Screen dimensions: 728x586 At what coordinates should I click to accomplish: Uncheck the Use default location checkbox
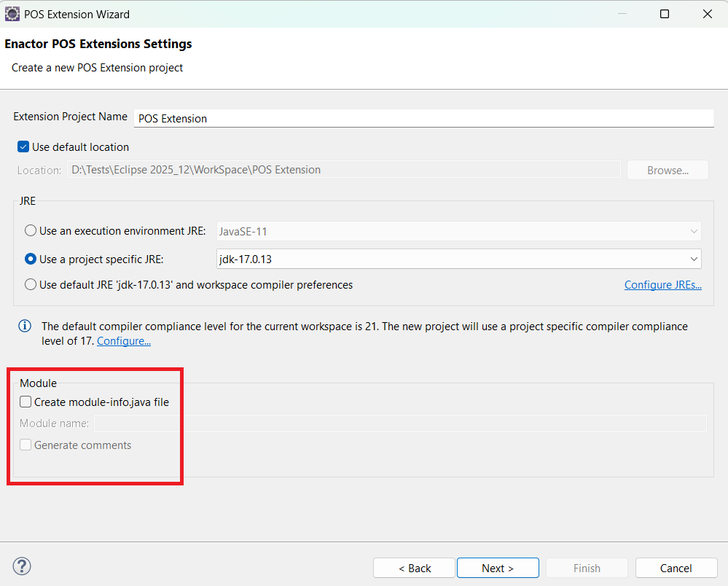[x=23, y=147]
